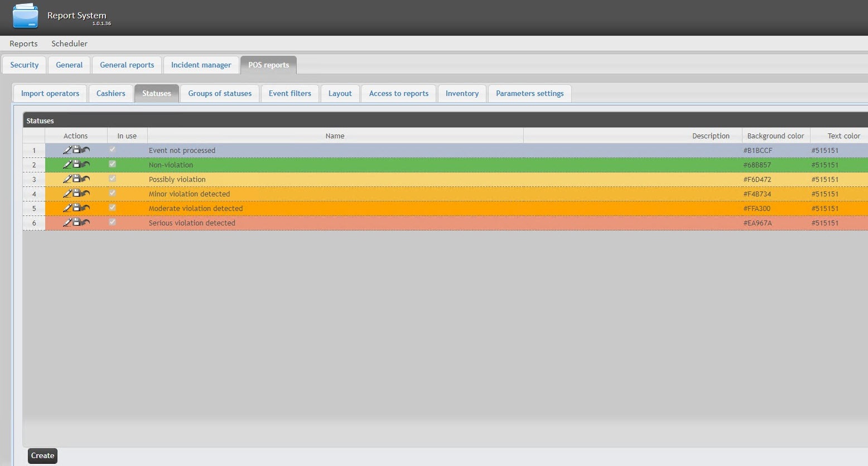Click the Background color column header
Viewport: 868px width, 466px height.
click(x=775, y=136)
